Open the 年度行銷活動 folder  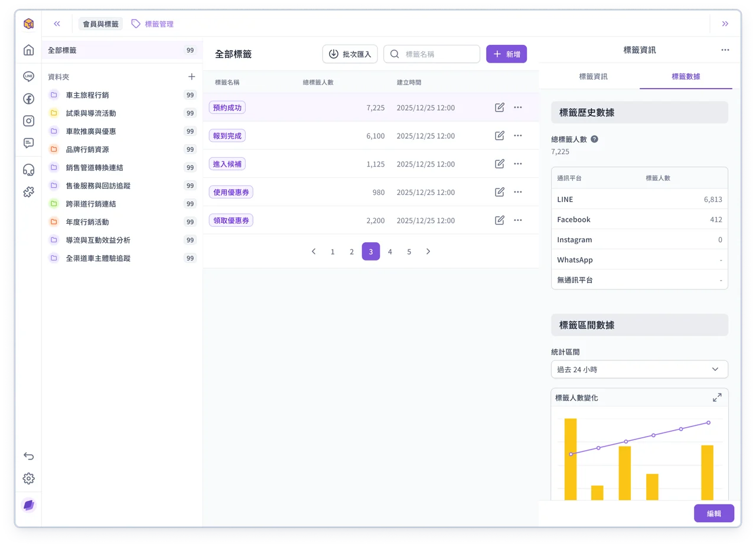pyautogui.click(x=122, y=222)
